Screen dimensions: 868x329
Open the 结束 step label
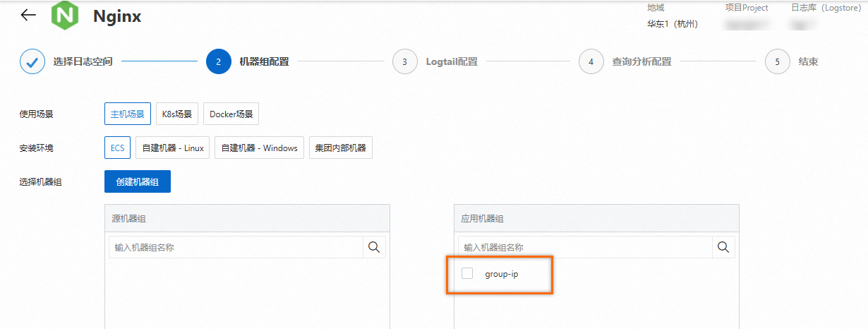point(809,61)
